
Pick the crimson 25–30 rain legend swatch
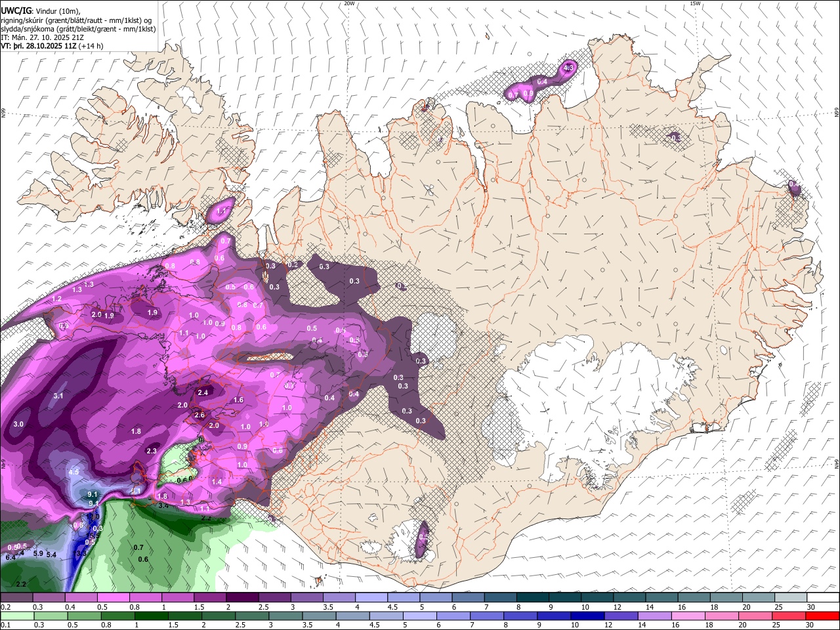pyautogui.click(x=791, y=616)
